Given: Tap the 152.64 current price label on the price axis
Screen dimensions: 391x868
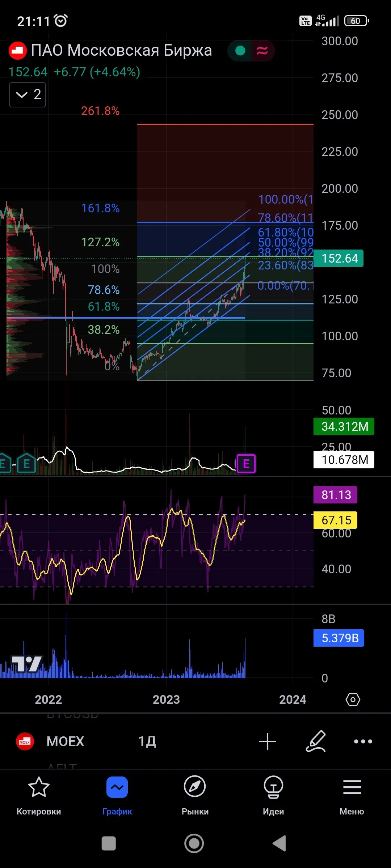Looking at the screenshot, I should [x=339, y=258].
